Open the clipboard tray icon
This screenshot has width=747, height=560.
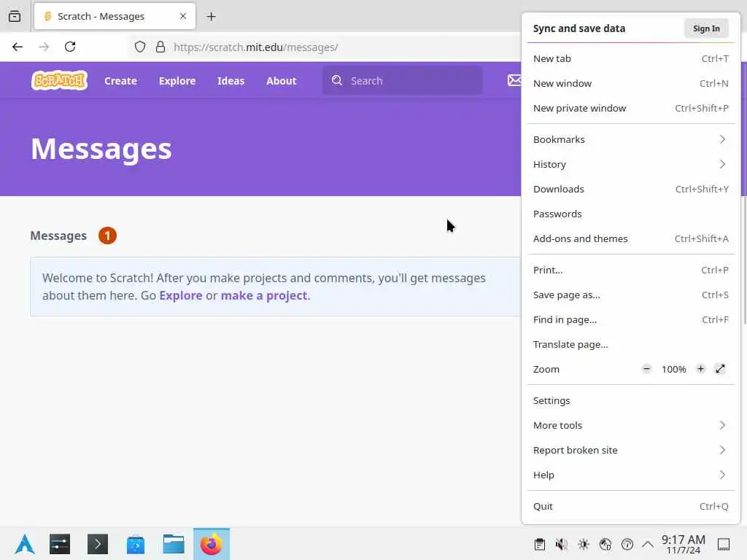pos(540,544)
